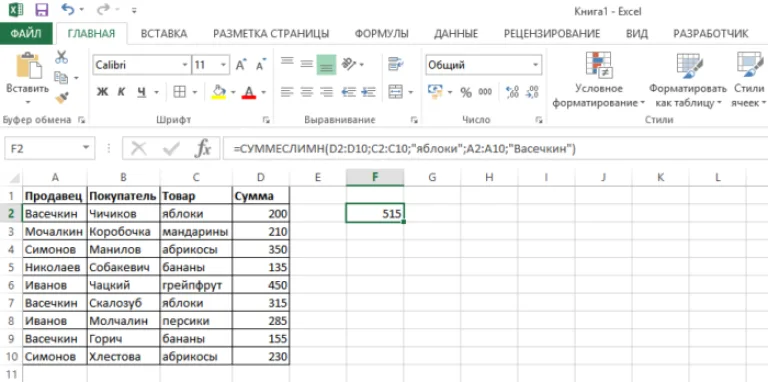Click the Copy icon
The width and height of the screenshot is (768, 382).
click(x=61, y=77)
